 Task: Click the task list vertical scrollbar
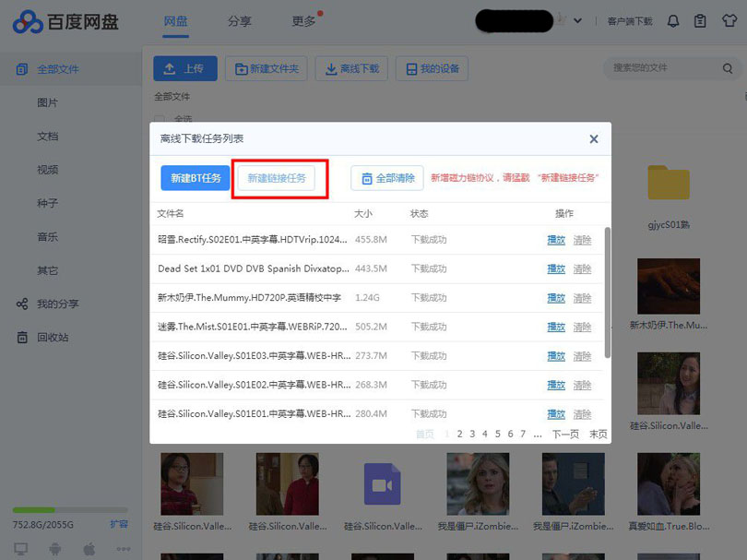tap(608, 292)
